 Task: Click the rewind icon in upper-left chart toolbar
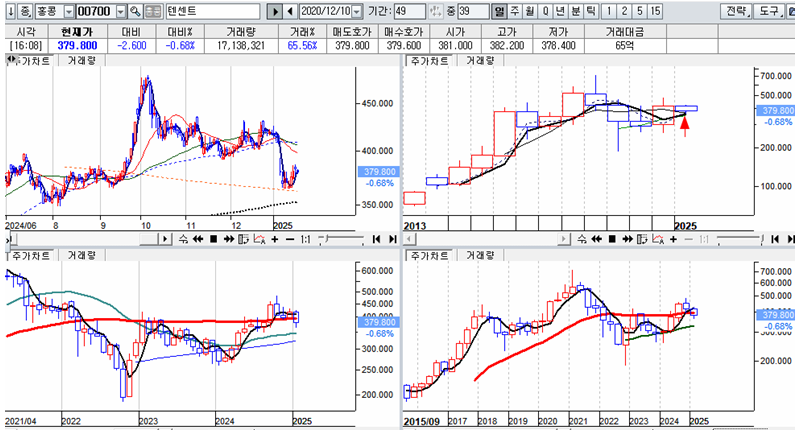(x=198, y=239)
